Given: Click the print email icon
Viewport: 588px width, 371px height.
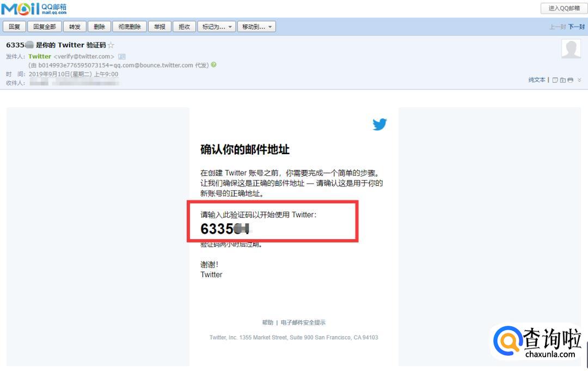Looking at the screenshot, I should [571, 80].
